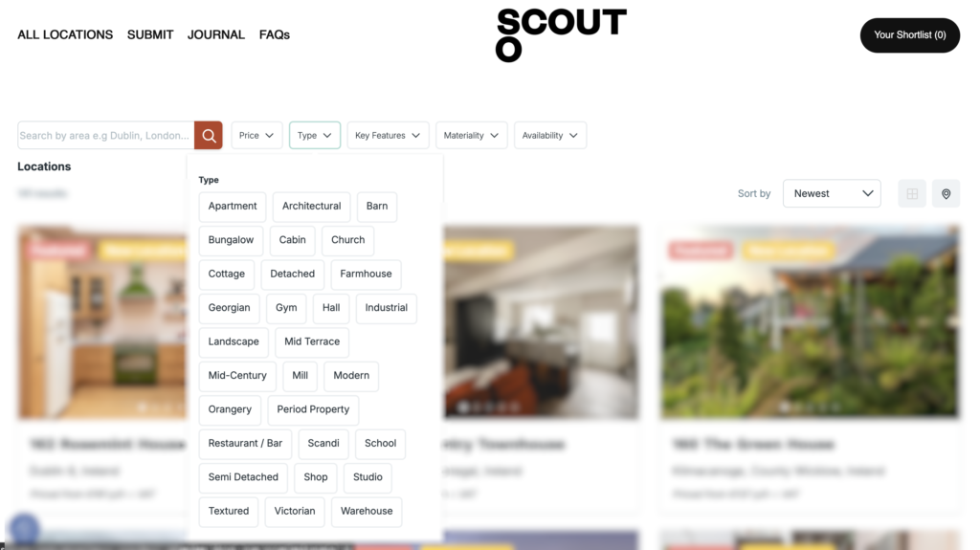The height and width of the screenshot is (550, 980).
Task: Toggle the Mid-Century type filter
Action: (x=237, y=376)
